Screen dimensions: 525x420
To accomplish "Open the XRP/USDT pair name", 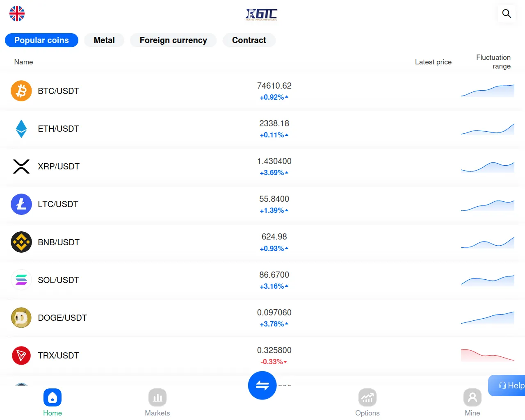I will pos(59,167).
